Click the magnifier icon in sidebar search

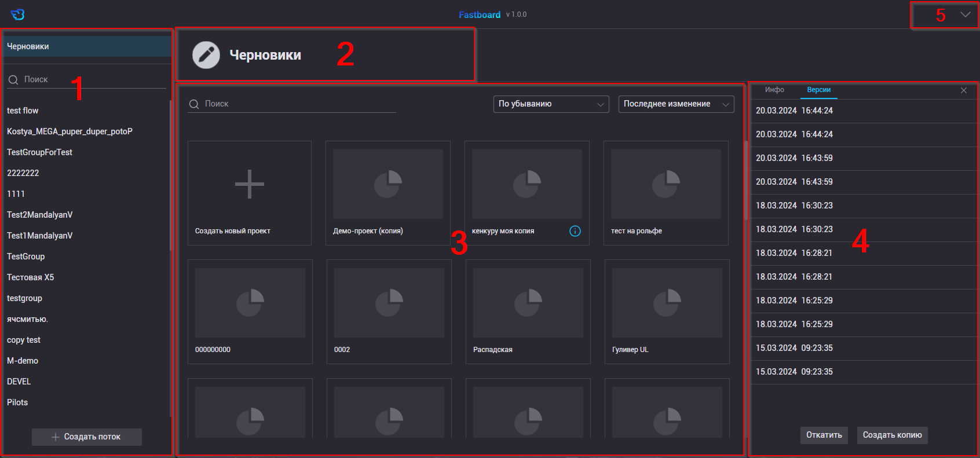pyautogui.click(x=13, y=80)
